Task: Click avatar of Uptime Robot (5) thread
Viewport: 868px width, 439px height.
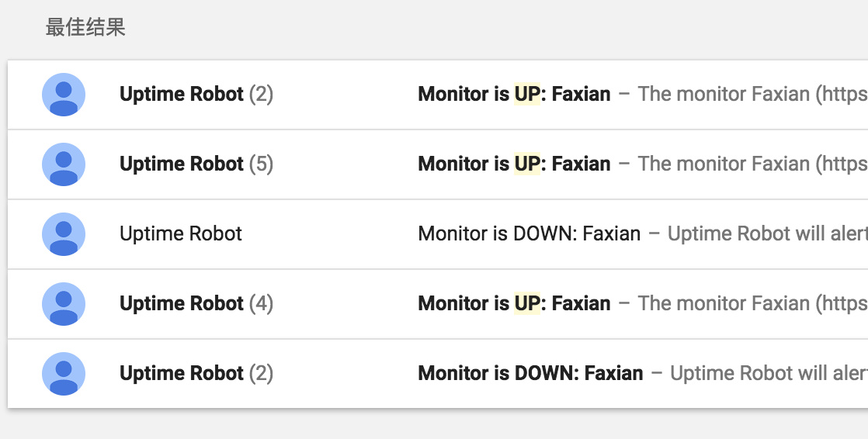Action: click(x=64, y=164)
